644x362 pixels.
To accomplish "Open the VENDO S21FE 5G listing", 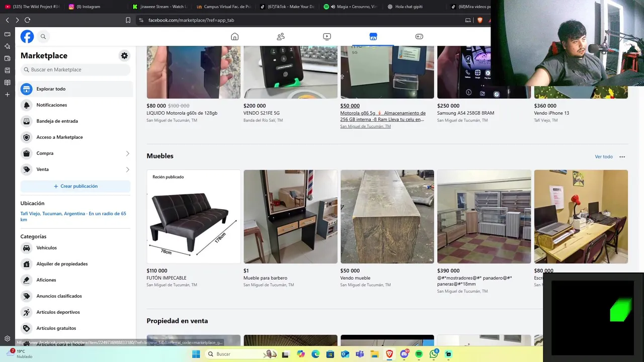I will tap(262, 113).
